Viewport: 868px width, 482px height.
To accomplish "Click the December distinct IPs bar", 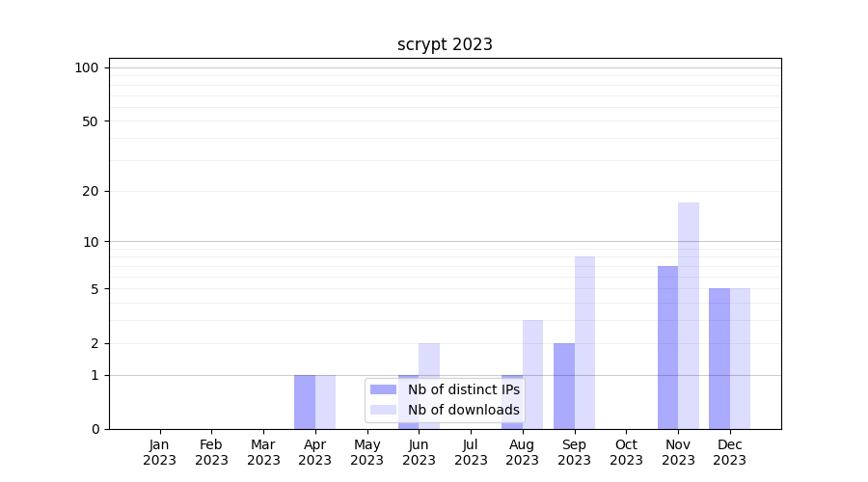I will pos(719,358).
